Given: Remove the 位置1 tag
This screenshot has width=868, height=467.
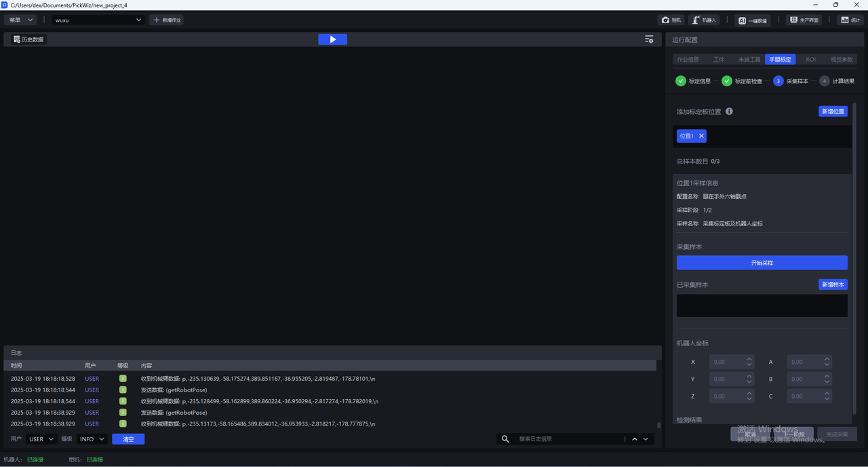Looking at the screenshot, I should point(701,136).
